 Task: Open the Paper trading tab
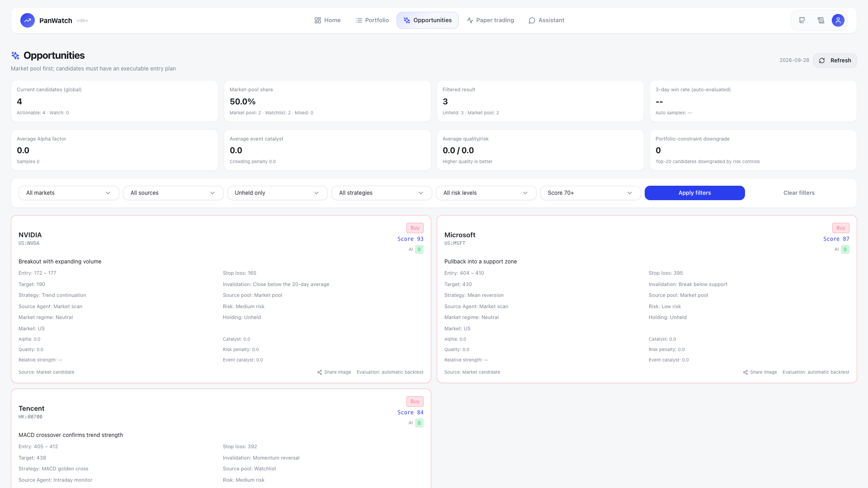(x=491, y=20)
